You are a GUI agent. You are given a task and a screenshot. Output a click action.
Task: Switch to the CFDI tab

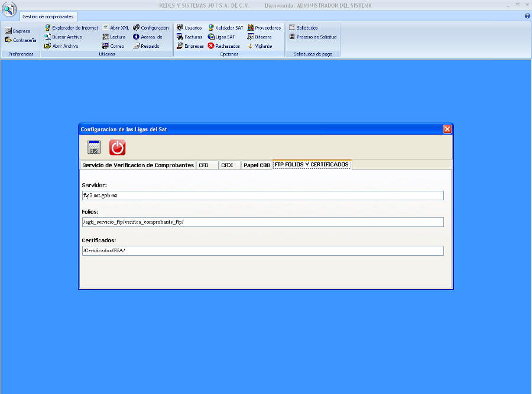click(x=227, y=165)
